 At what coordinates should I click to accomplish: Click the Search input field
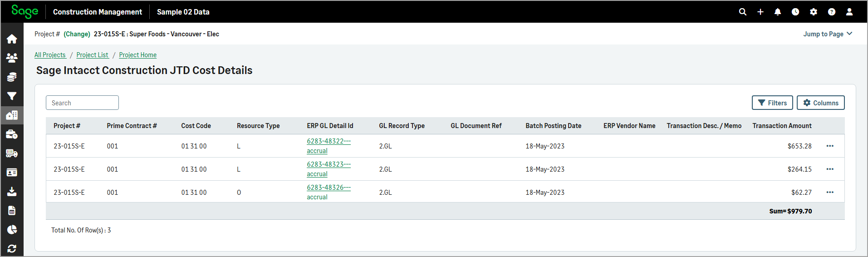click(x=82, y=103)
